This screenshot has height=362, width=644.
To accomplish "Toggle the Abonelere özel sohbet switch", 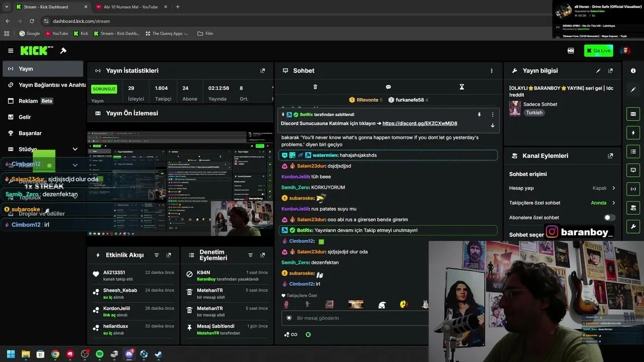I will [x=609, y=218].
